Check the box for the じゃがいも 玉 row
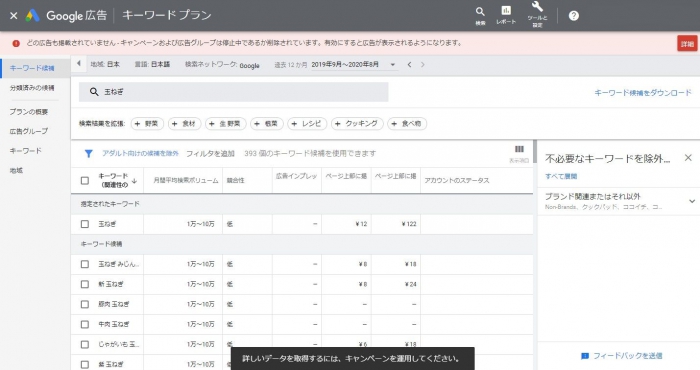700x370 pixels. (85, 345)
